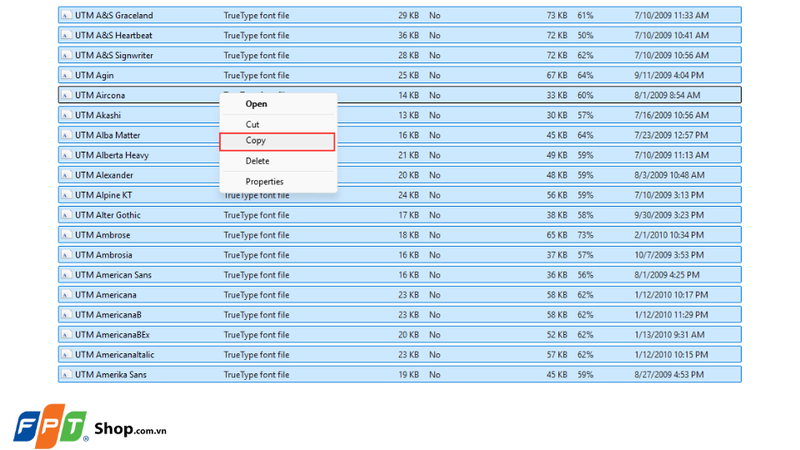
Task: Click the UTM Ambrosia font icon
Action: [66, 255]
